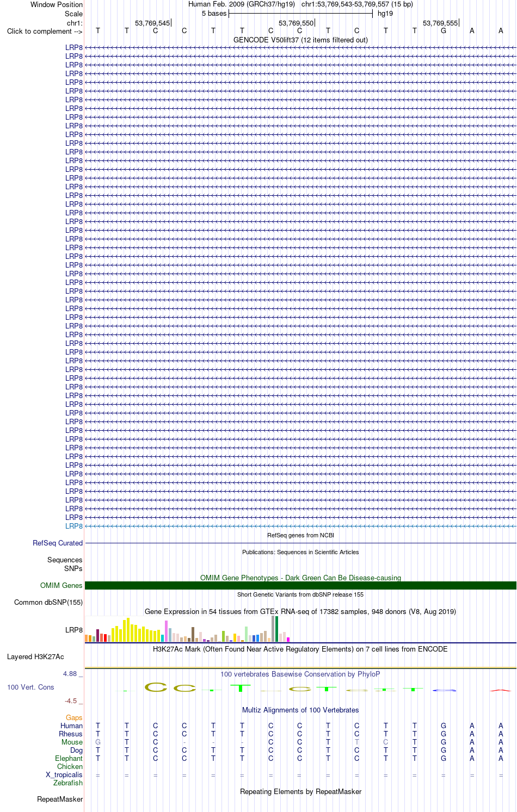The width and height of the screenshot is (517, 812).
Task: Click '100 vertebrates Basewise Conservation by PhyloP' title
Action: point(300,674)
